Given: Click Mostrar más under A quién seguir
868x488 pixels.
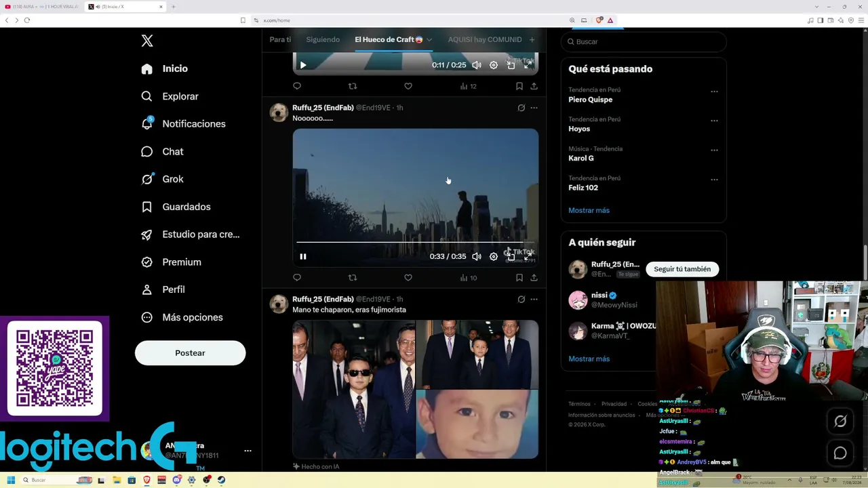Looking at the screenshot, I should pyautogui.click(x=589, y=359).
